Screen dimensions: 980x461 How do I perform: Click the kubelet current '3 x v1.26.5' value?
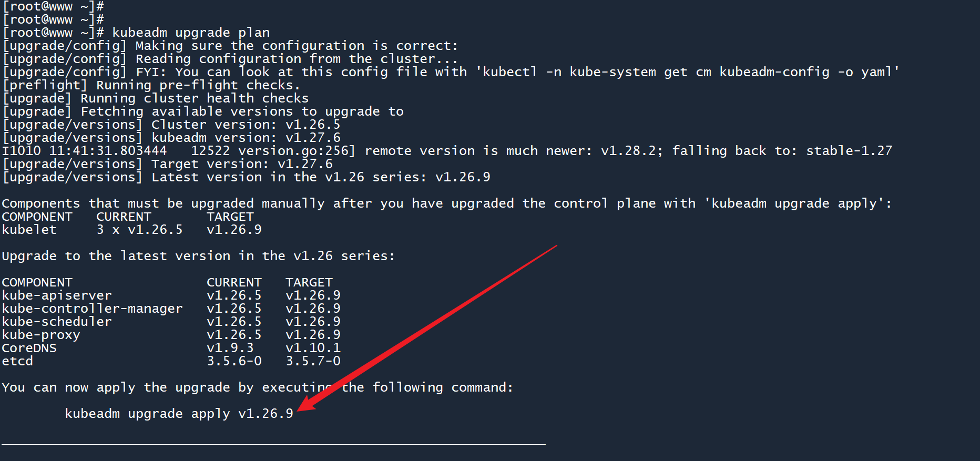(x=139, y=230)
